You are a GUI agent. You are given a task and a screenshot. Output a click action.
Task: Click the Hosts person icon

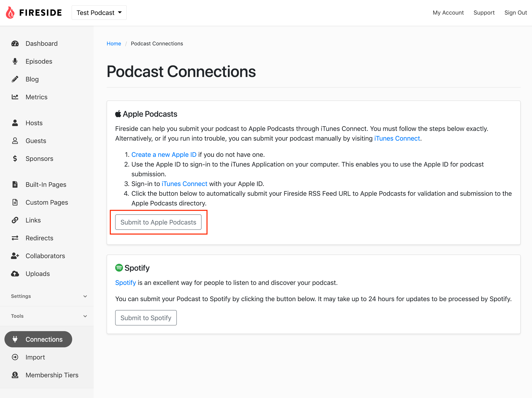[x=15, y=123]
